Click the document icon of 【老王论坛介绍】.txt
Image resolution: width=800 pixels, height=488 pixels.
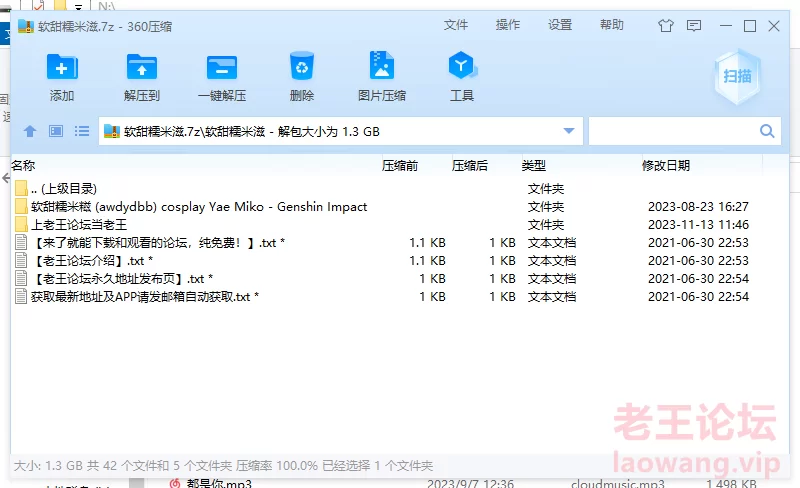[x=21, y=260]
